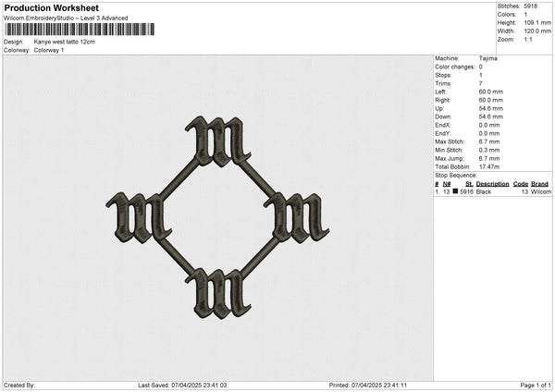
Task: Select the Stitches value 5918
Action: [x=531, y=6]
